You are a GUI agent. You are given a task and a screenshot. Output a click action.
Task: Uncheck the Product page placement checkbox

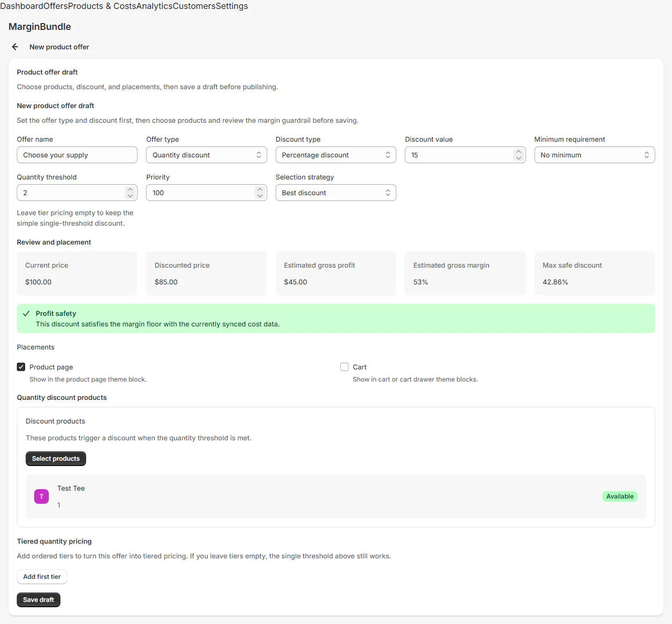tap(21, 367)
